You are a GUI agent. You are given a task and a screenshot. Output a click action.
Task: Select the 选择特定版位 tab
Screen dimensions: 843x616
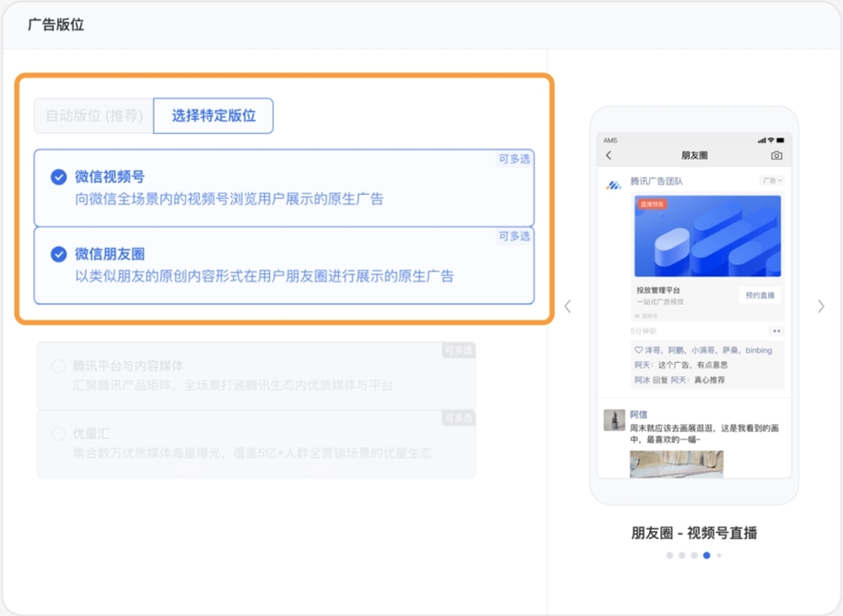click(x=212, y=115)
